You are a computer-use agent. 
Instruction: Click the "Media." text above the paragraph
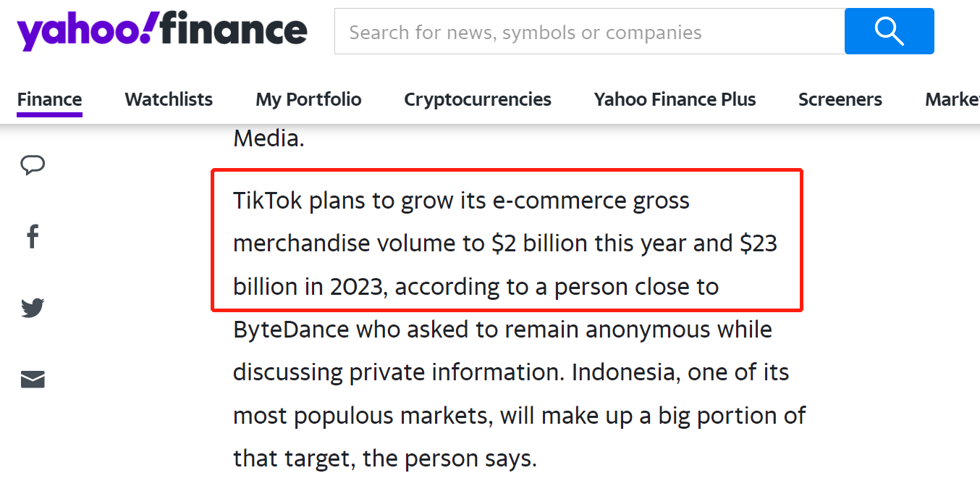[x=269, y=138]
